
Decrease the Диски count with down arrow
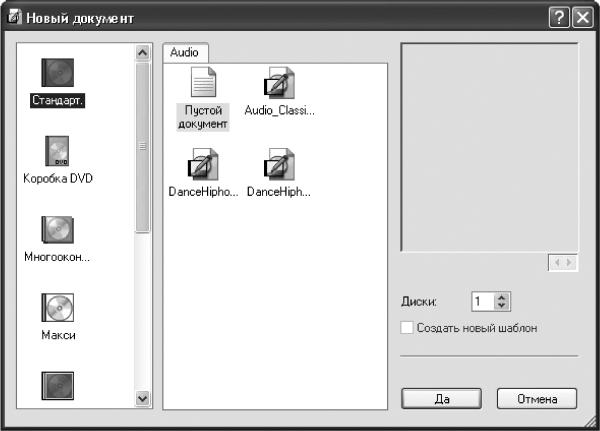point(502,305)
